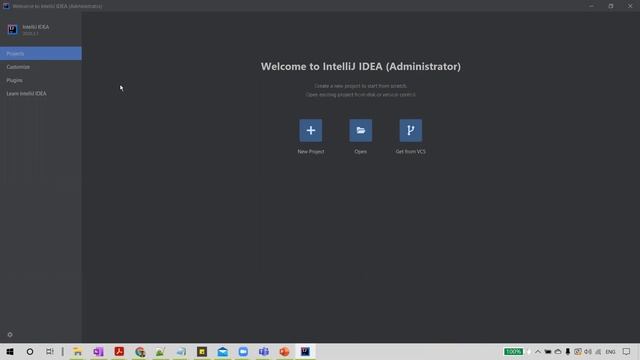
Task: Open the Windows notification center
Action: click(x=627, y=351)
